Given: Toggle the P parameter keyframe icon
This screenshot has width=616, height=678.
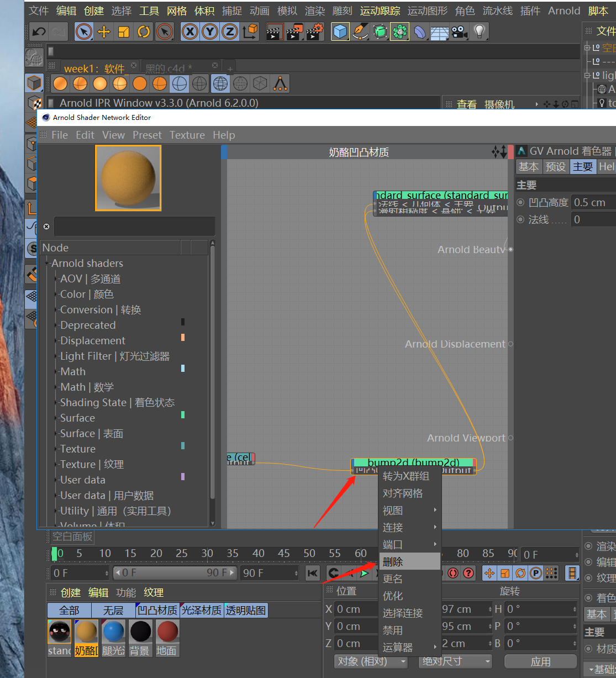Looking at the screenshot, I should [536, 573].
